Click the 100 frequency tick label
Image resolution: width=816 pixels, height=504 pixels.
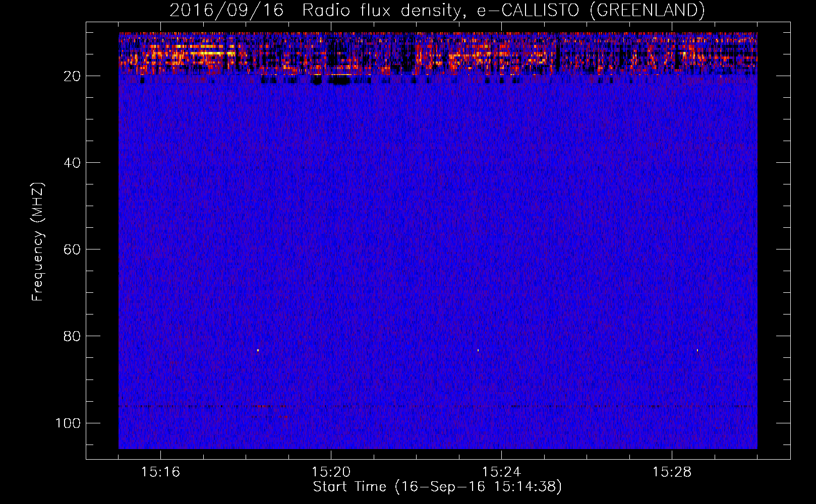[68, 423]
